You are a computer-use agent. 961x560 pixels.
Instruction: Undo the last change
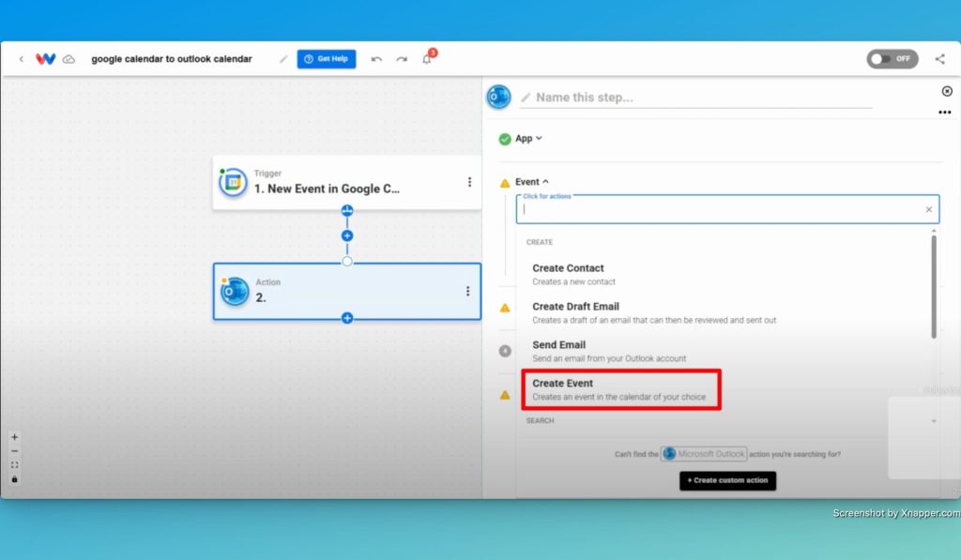pos(376,59)
